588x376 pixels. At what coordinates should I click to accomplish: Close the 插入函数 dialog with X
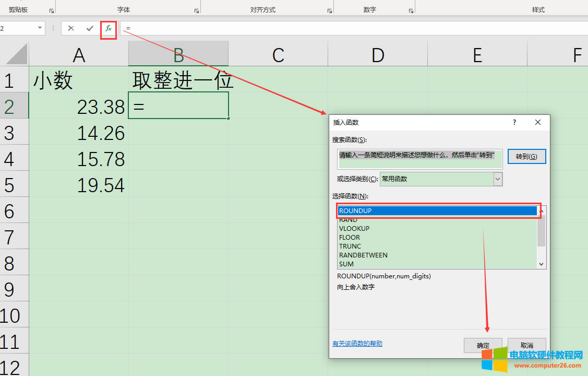(x=538, y=122)
